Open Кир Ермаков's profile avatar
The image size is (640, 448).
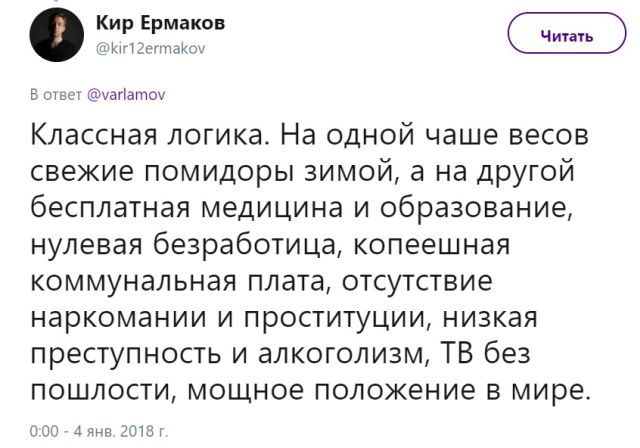tap(57, 35)
